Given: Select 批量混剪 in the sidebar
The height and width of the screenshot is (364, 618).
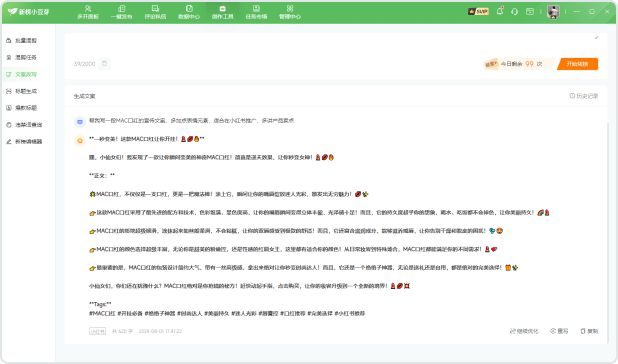Looking at the screenshot, I should coord(22,41).
